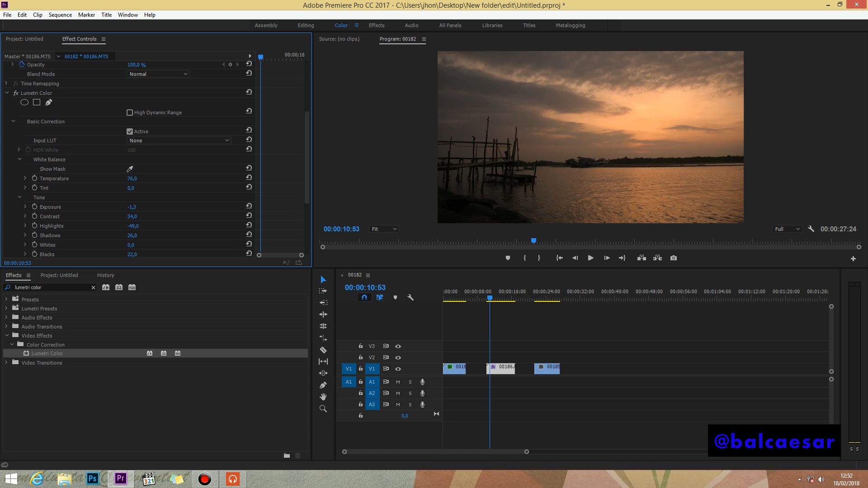Click the Extract button in Program monitor
Viewport: 868px width, 488px height.
click(658, 258)
